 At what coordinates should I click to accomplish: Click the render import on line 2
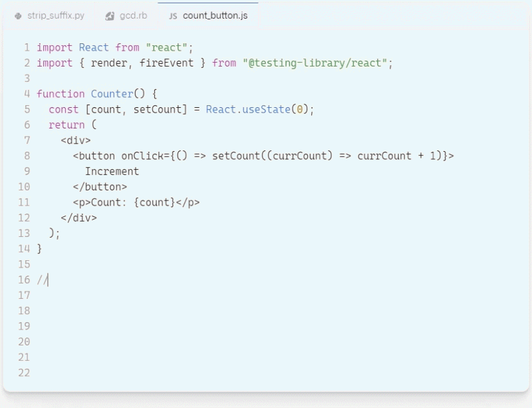point(108,63)
